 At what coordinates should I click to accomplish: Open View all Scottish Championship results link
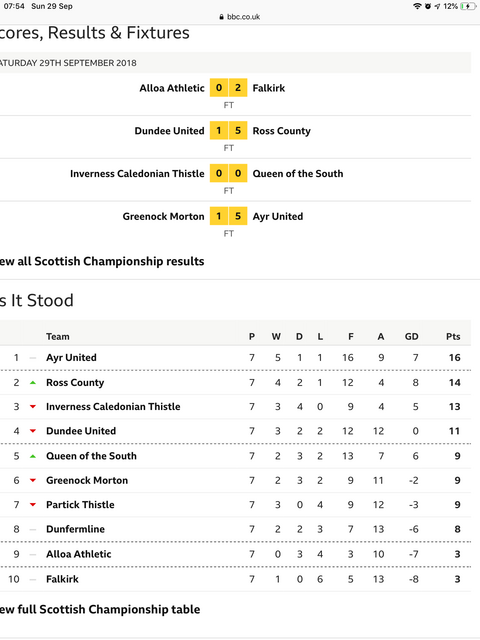pyautogui.click(x=102, y=261)
